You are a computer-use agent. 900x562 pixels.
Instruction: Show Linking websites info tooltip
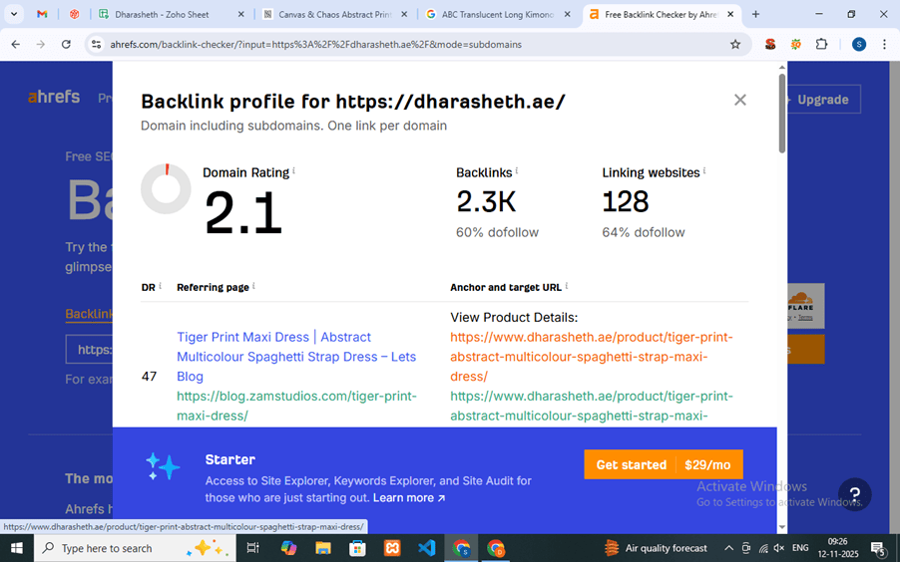tap(704, 170)
